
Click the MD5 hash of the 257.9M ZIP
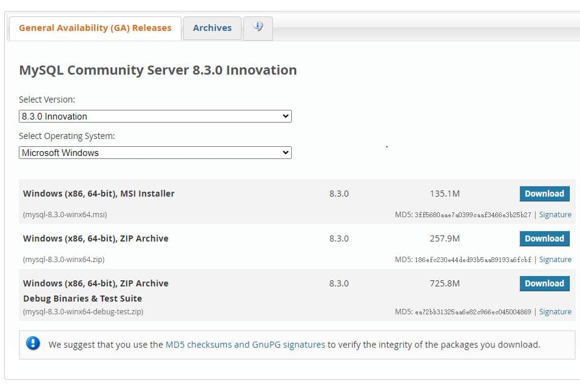(473, 260)
